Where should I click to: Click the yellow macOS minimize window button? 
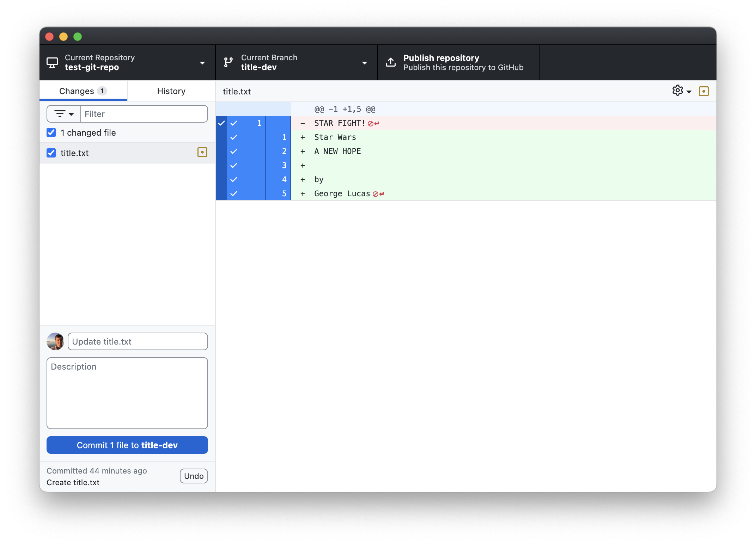point(63,37)
